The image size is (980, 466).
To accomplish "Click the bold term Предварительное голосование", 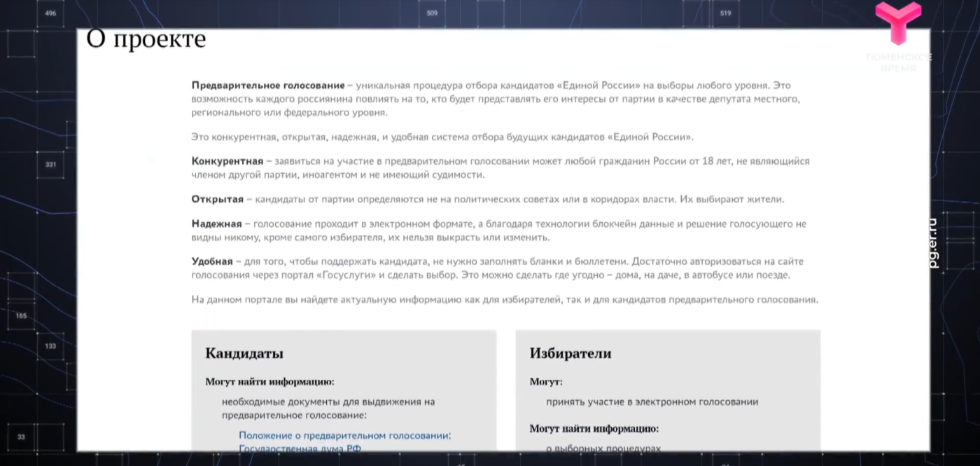I will 267,85.
